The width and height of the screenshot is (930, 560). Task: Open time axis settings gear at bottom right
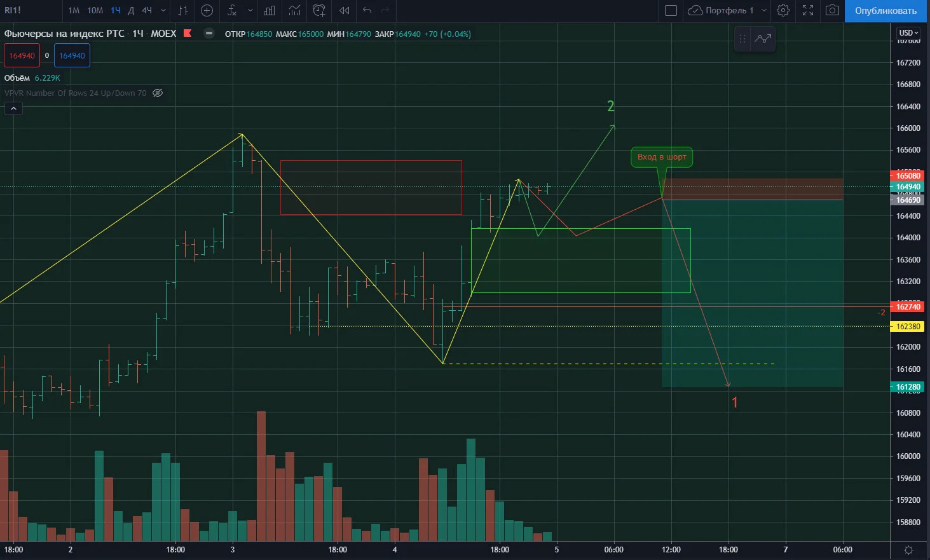(909, 550)
